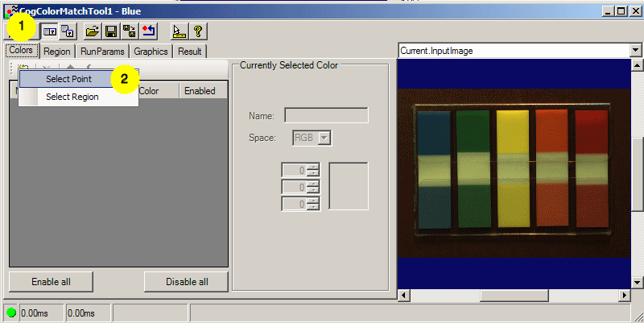
Task: Minimize the CogColorMatchTool1 window
Action: 609,11
